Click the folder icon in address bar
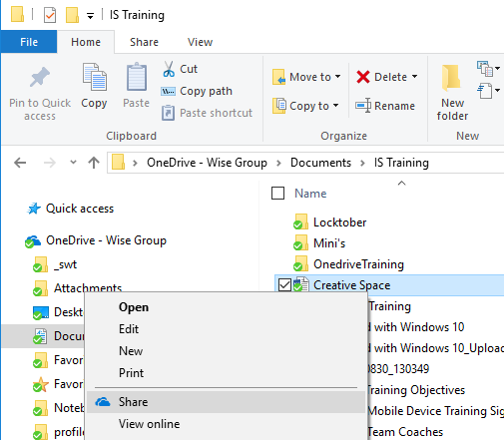This screenshot has height=440, width=504. (118, 162)
